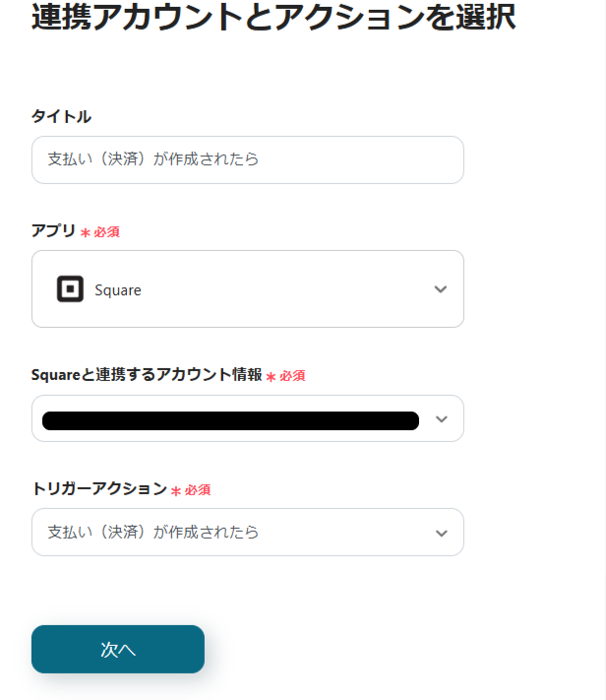
Task: Click the Squareと連携するアカウント情報 label
Action: coord(147,375)
